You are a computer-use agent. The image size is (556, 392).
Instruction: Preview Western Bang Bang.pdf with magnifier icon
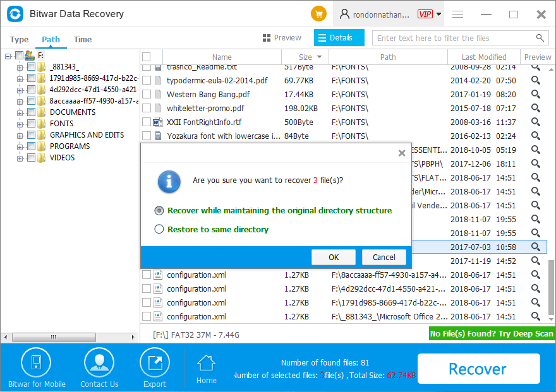[535, 94]
